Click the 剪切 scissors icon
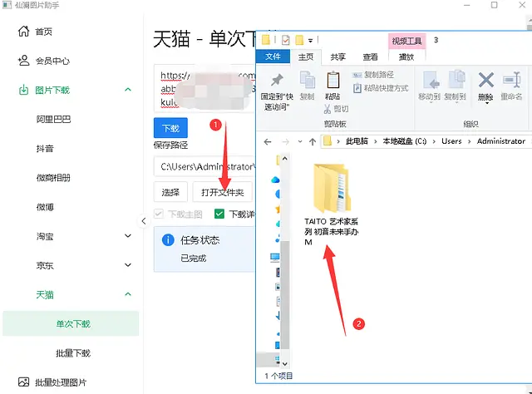This screenshot has width=532, height=394. 327,109
